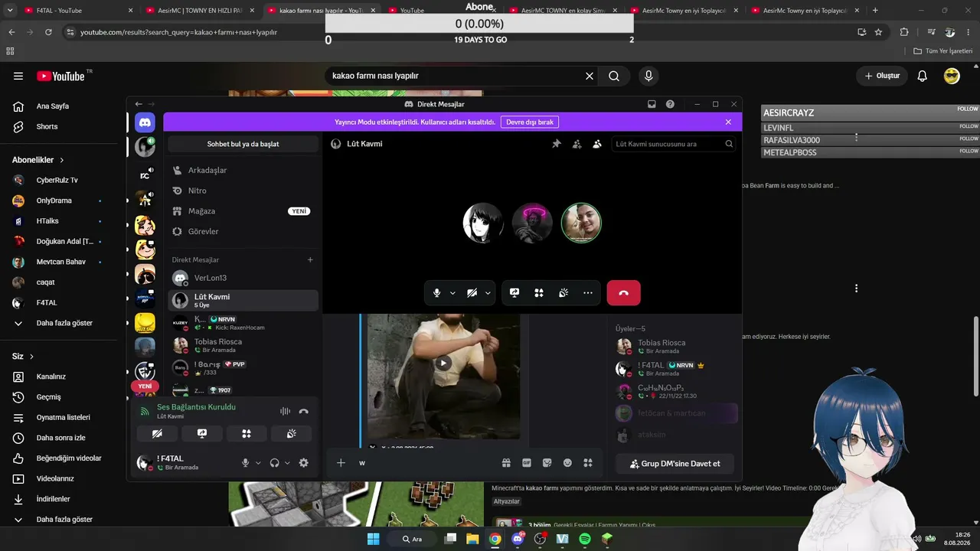Open VerLon13 direct message

coord(243,278)
